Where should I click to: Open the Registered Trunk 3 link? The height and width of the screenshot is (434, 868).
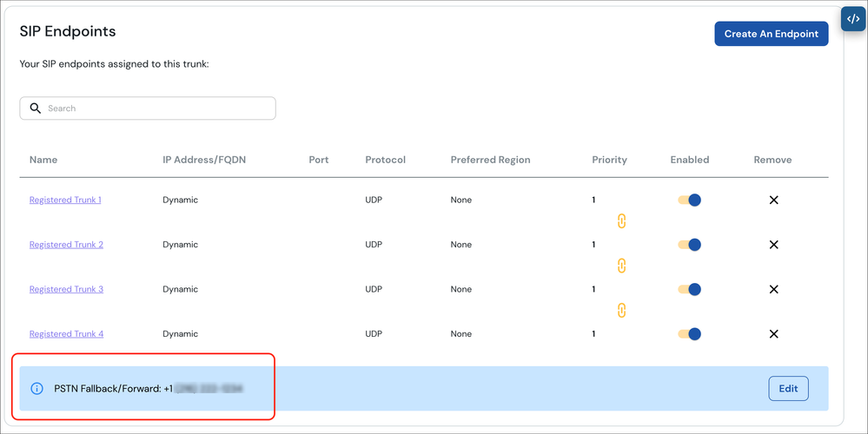pos(66,289)
